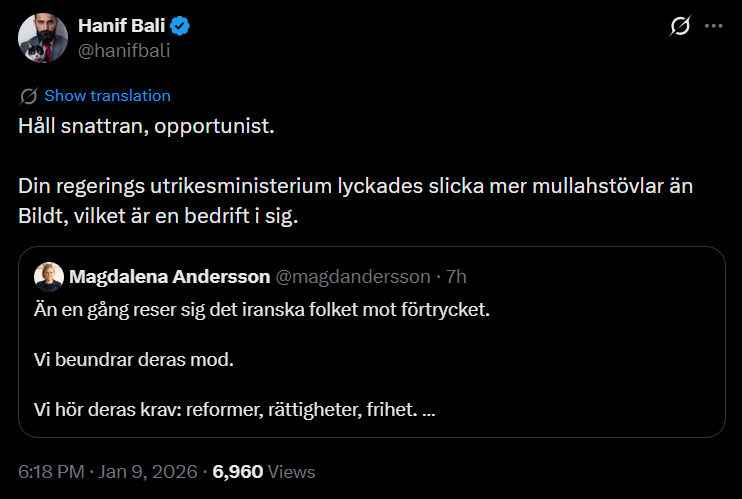Open the three-dot More options menu

click(x=714, y=26)
